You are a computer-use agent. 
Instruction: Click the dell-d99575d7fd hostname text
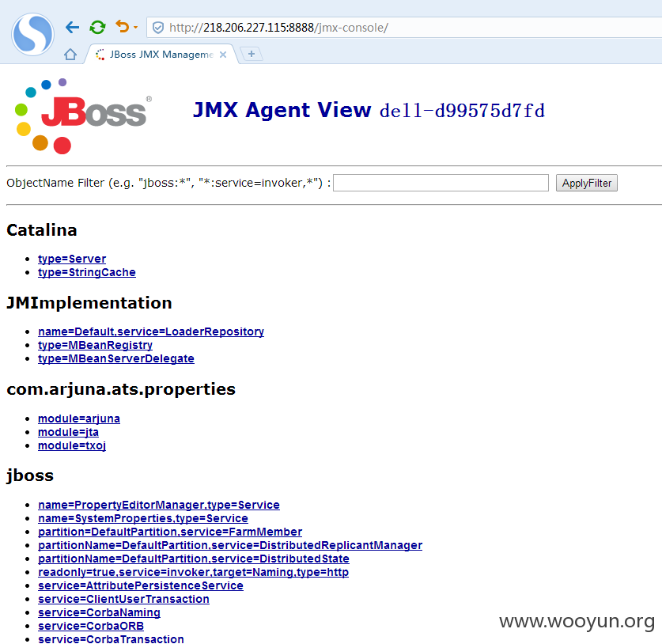pos(463,111)
